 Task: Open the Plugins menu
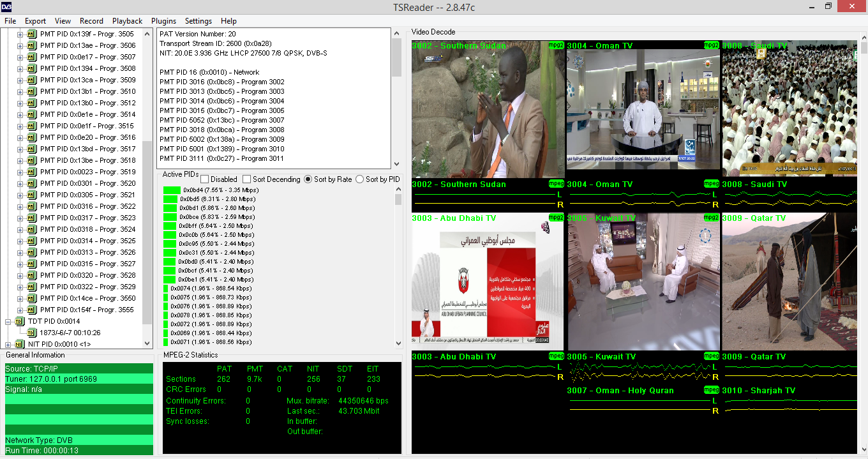coord(163,21)
